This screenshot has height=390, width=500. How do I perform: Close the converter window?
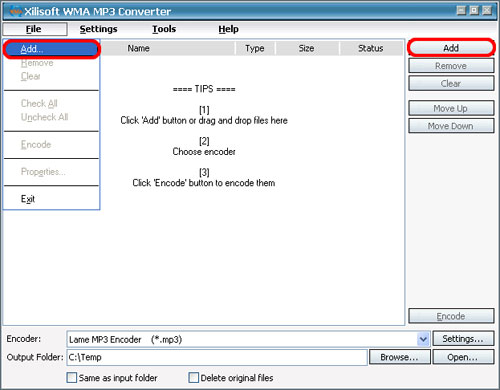[x=487, y=10]
